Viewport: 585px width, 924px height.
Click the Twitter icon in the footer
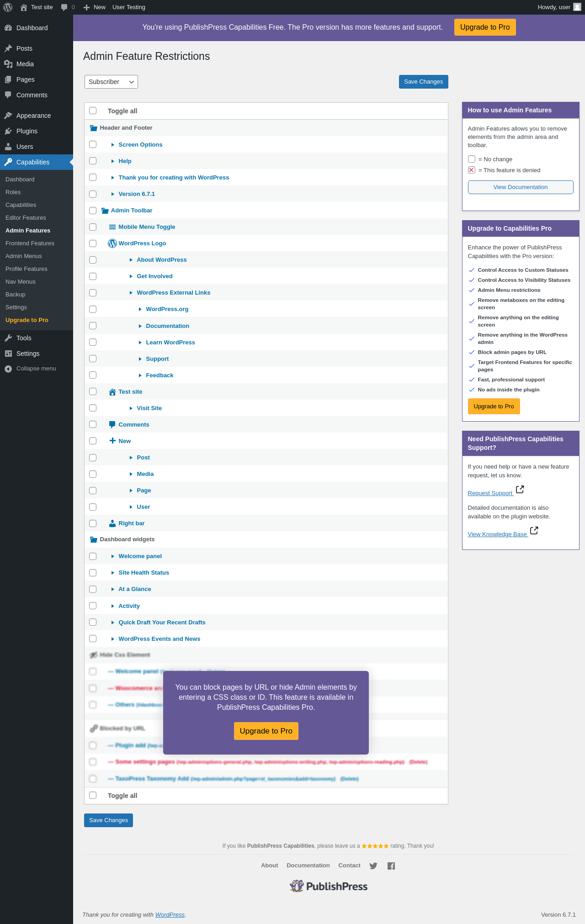(x=373, y=866)
